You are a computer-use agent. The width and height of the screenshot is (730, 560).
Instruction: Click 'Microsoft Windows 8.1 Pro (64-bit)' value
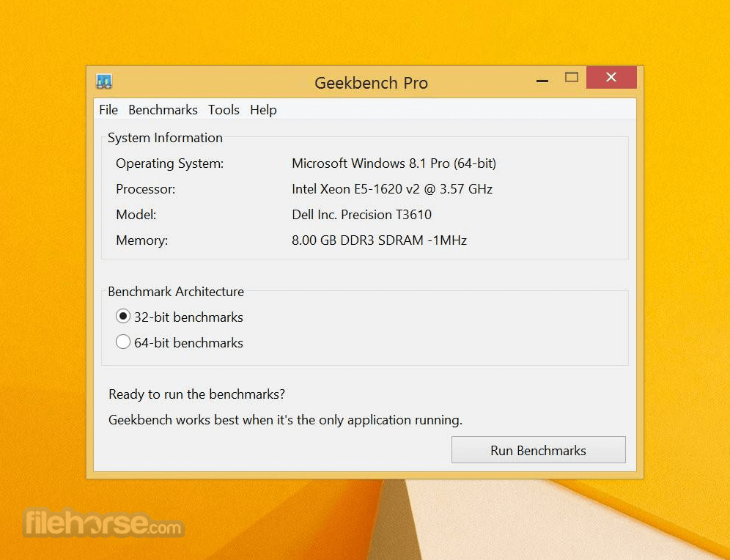pyautogui.click(x=394, y=163)
